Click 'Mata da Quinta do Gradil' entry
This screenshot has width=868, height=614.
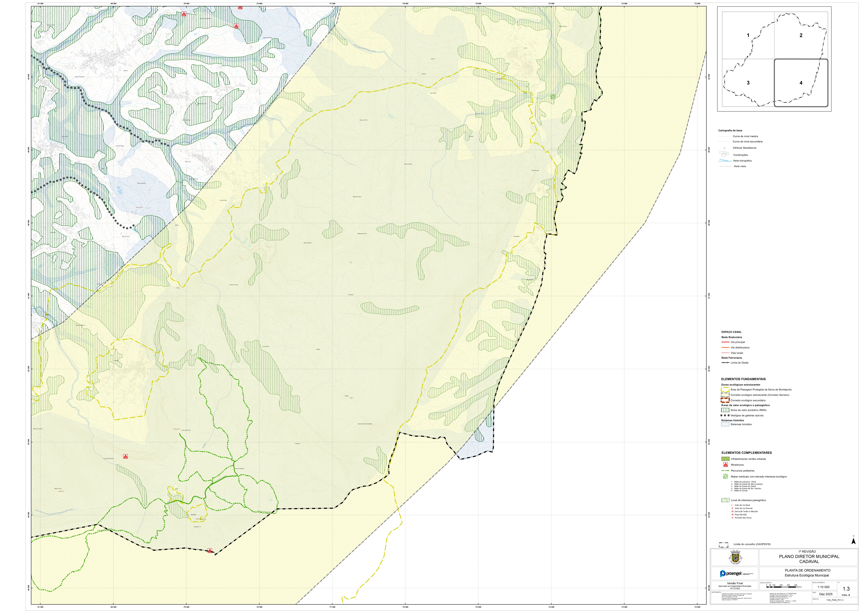pos(745,486)
